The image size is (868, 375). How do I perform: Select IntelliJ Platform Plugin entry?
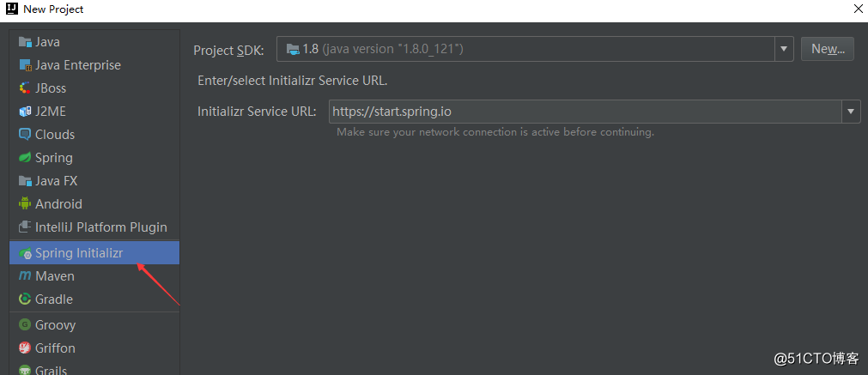tap(94, 227)
